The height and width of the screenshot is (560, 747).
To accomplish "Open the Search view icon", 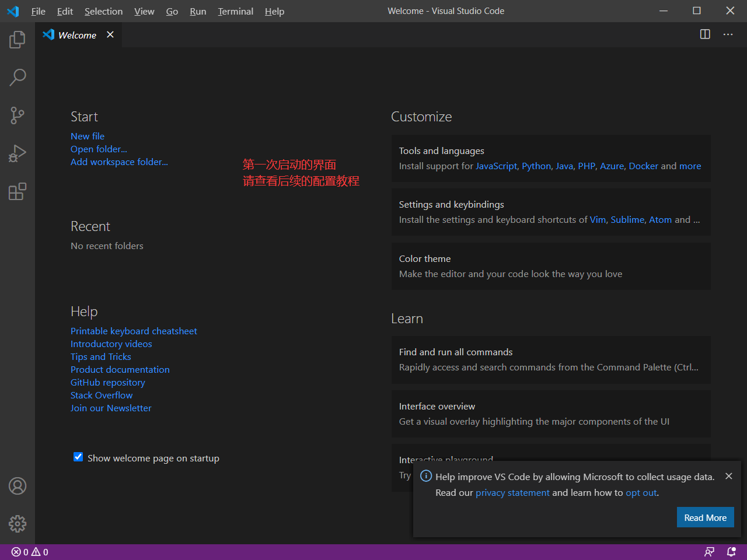I will pyautogui.click(x=18, y=77).
